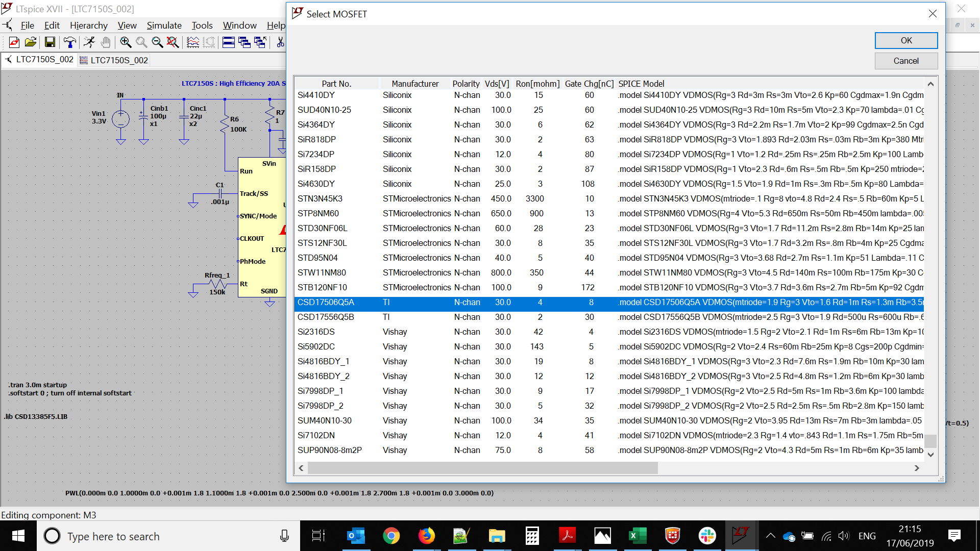The width and height of the screenshot is (980, 551).
Task: Select the SUP90N08-8m2P MOSFET row
Action: [x=609, y=450]
